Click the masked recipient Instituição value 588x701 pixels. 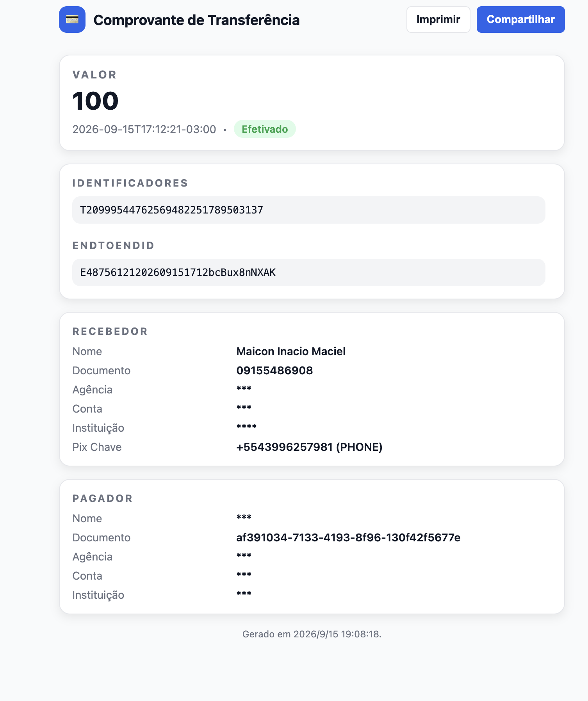(x=246, y=427)
